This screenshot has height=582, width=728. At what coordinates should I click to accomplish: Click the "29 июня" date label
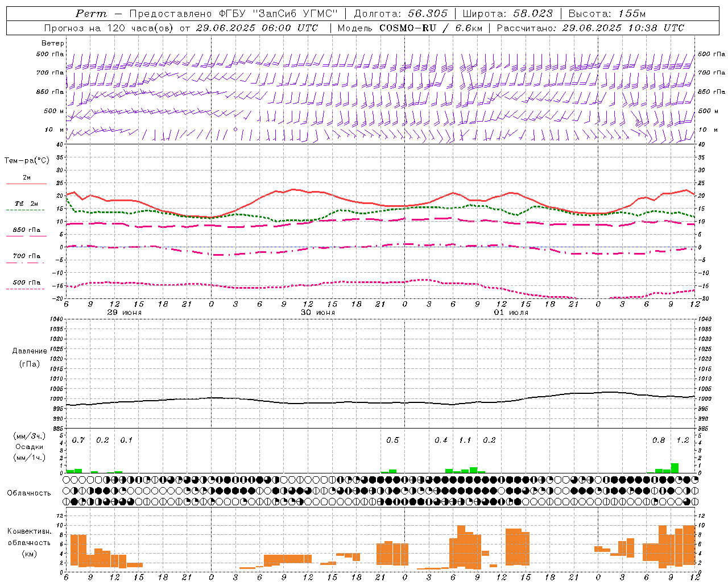click(125, 313)
